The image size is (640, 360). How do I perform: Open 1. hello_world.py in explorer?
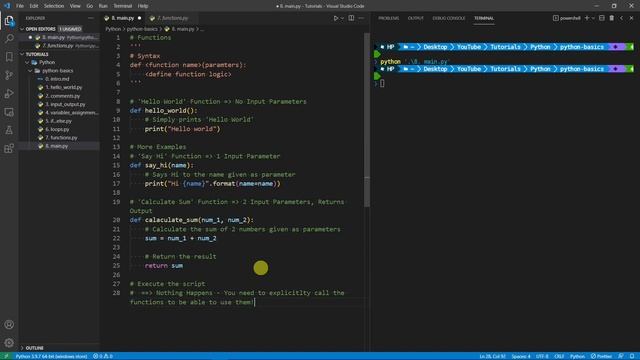click(x=63, y=87)
